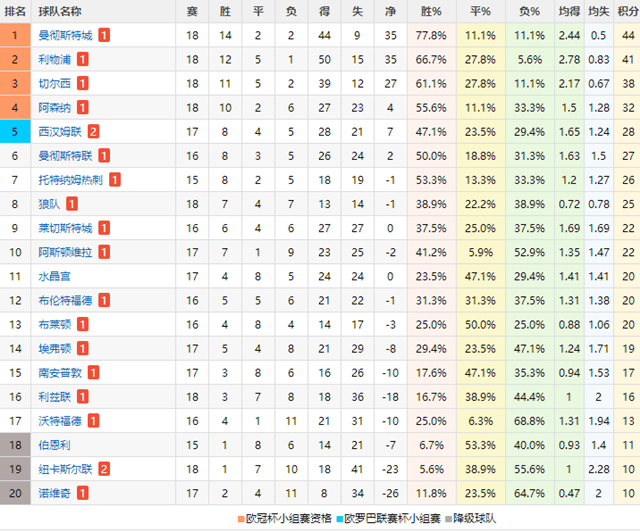The image size is (640, 532).
Task: Click the 曼彻斯特联 team name
Action: click(65, 155)
